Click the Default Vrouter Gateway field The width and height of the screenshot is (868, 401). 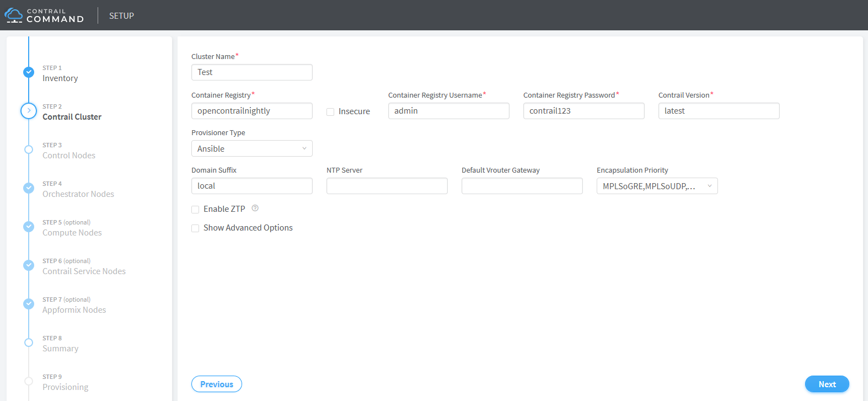pyautogui.click(x=522, y=186)
